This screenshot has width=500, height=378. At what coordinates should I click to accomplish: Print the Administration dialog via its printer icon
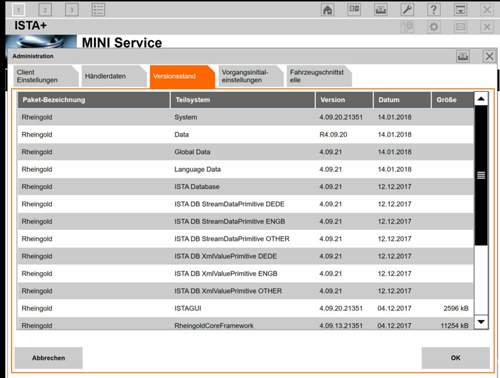coord(463,56)
